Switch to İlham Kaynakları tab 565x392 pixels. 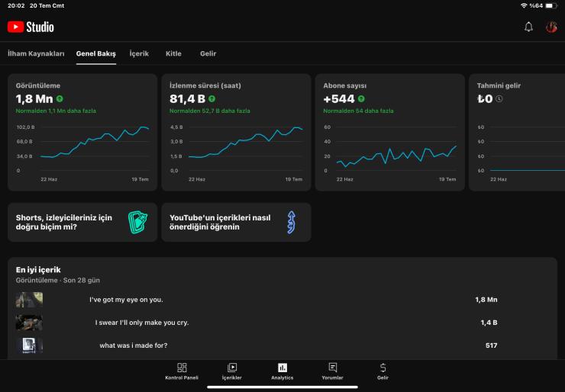(x=36, y=54)
